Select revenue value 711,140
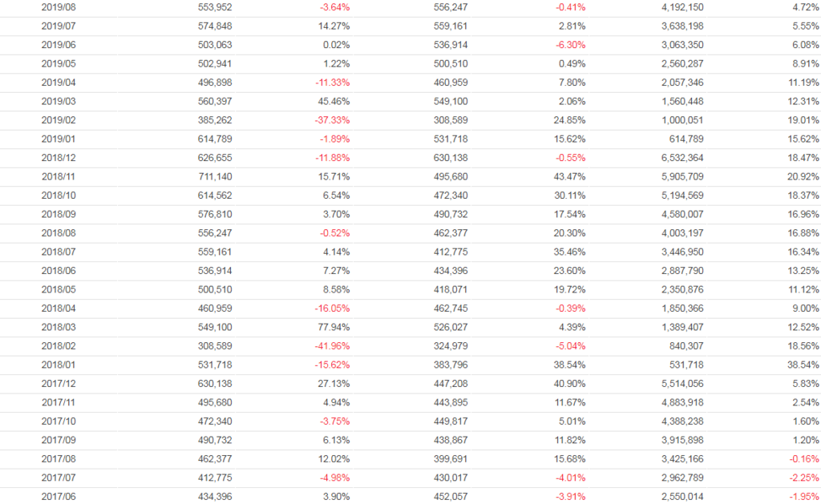This screenshot has width=821, height=504. click(214, 177)
